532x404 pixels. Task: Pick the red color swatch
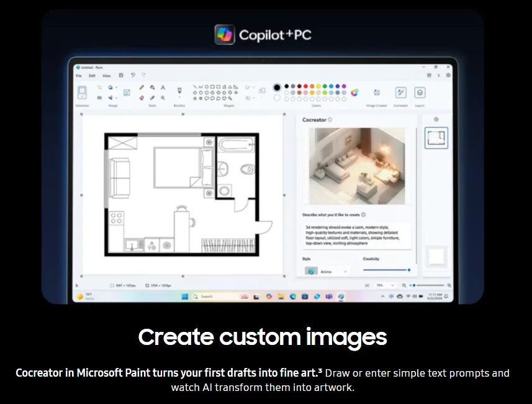[x=305, y=86]
